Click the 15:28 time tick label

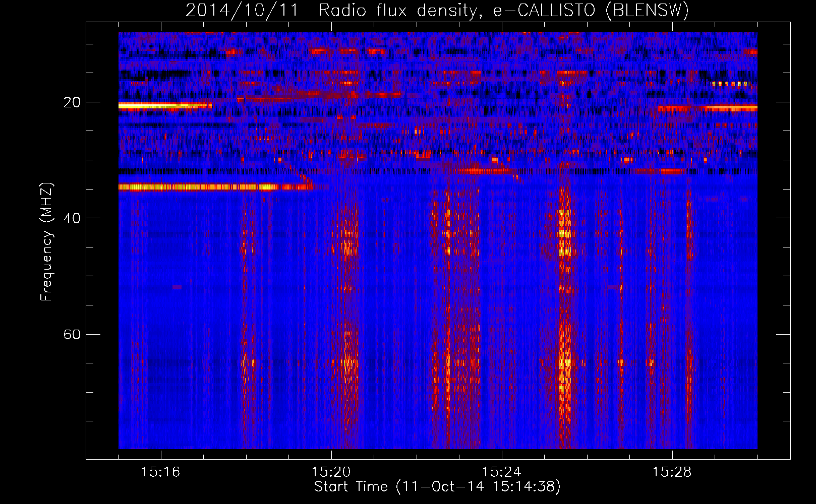point(672,472)
